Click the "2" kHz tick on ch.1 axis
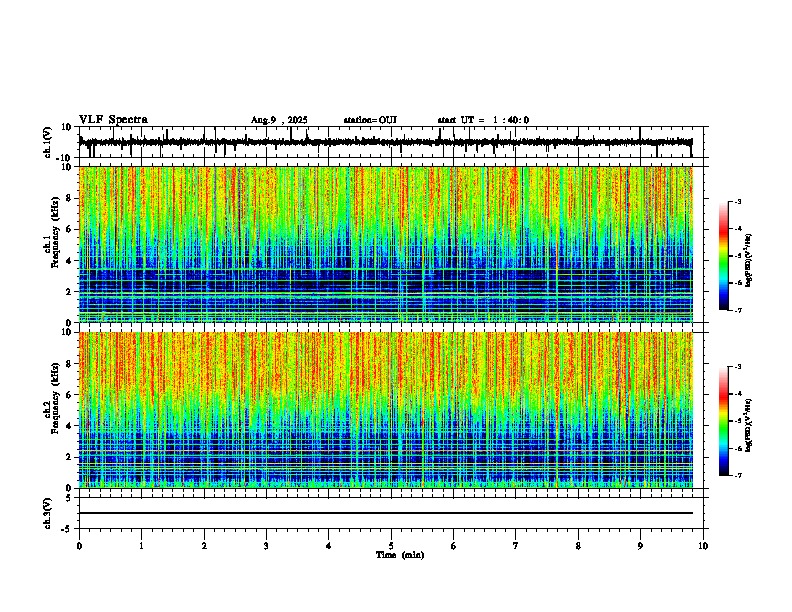The image size is (792, 612). pyautogui.click(x=70, y=292)
